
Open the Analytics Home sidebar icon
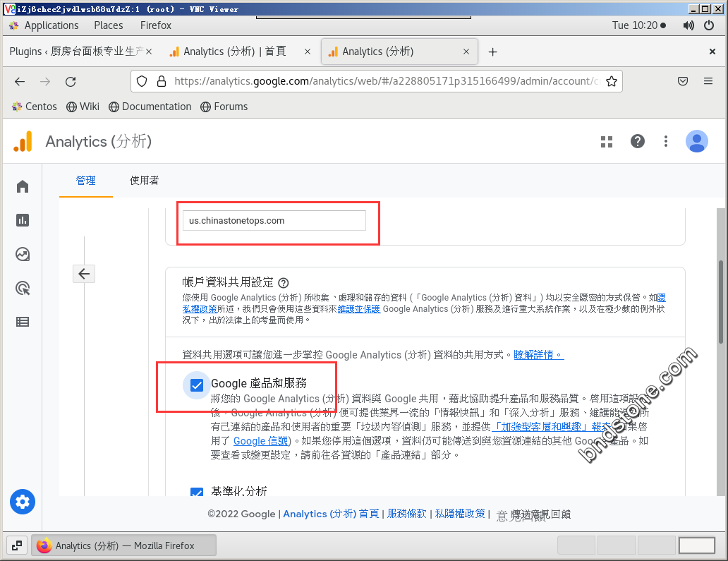tap(23, 187)
